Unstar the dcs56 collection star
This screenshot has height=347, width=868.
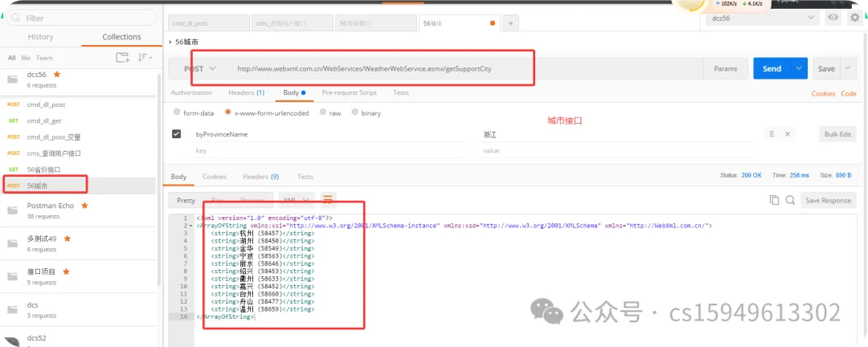(56, 74)
